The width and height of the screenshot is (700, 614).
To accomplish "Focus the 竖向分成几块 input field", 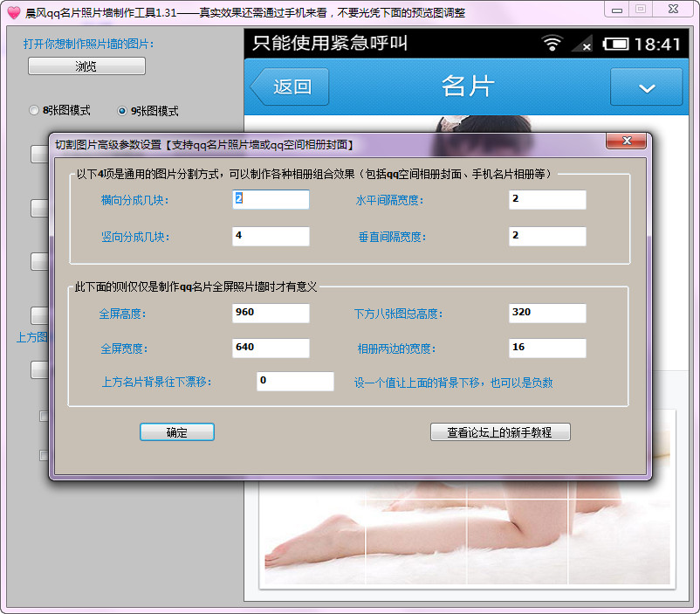I will (x=271, y=236).
